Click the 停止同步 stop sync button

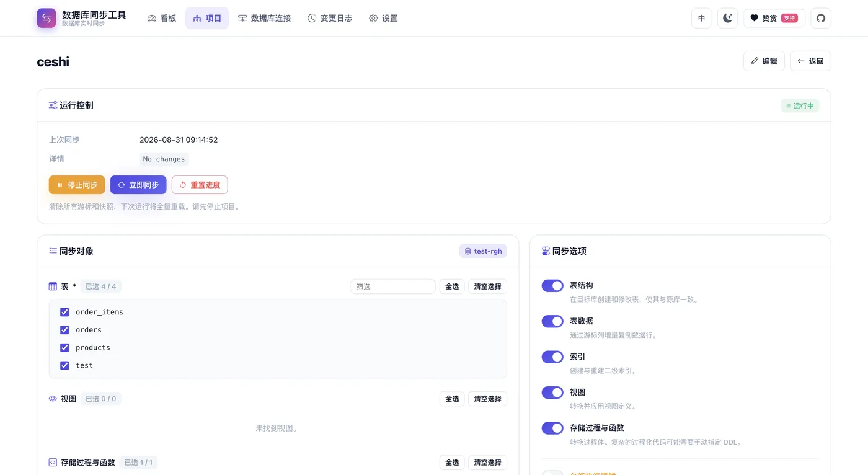click(x=77, y=185)
